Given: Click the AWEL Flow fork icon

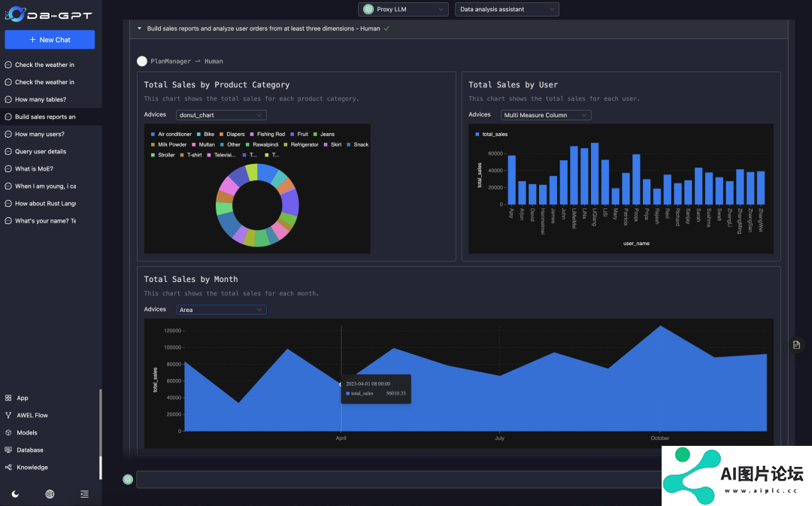Looking at the screenshot, I should (x=8, y=415).
